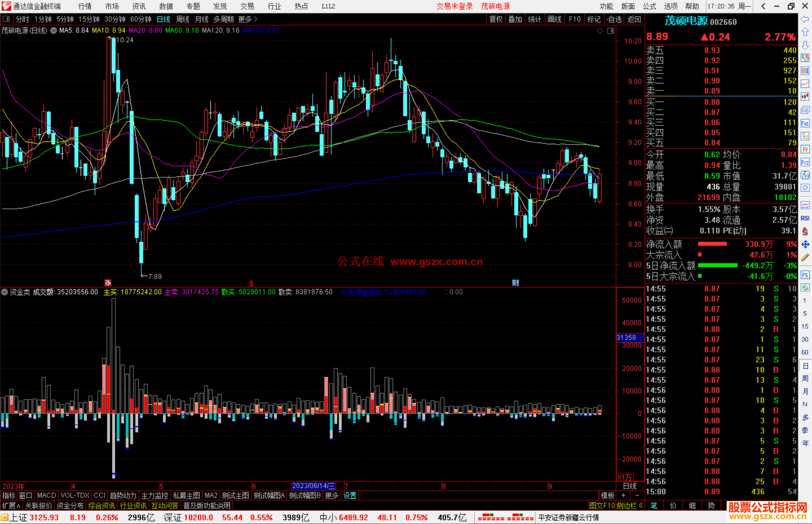812x524 pixels.
Task: Open the F10 company info sidebar icon
Action: click(805, 123)
